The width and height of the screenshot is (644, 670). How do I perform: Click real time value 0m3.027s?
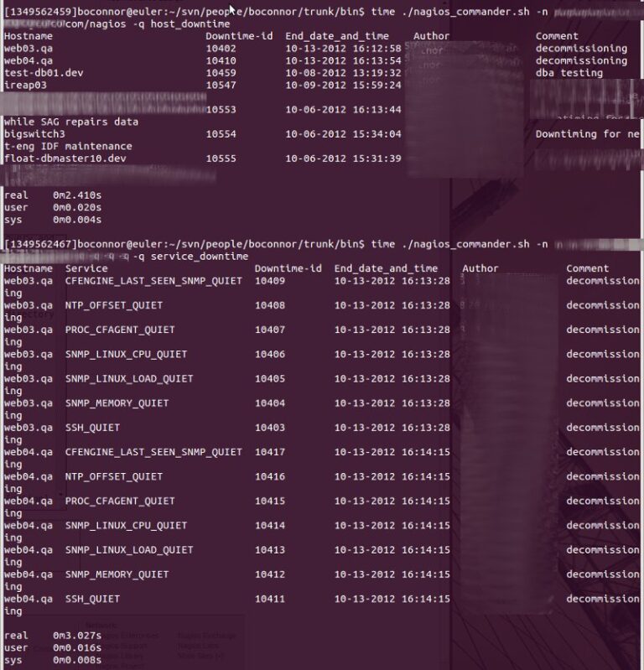click(x=77, y=636)
